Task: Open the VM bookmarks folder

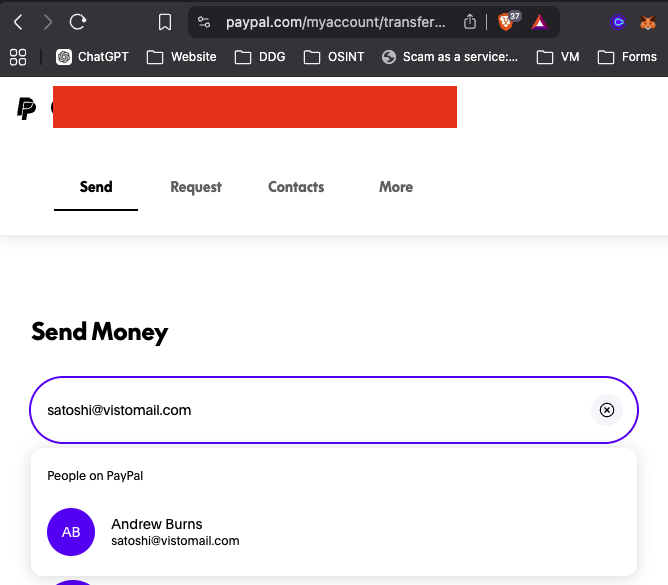Action: pyautogui.click(x=558, y=57)
